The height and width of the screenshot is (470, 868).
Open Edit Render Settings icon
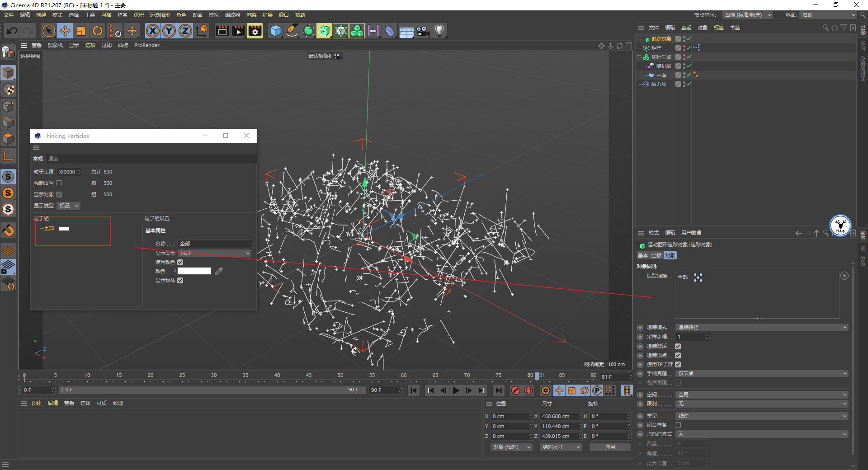tap(255, 31)
